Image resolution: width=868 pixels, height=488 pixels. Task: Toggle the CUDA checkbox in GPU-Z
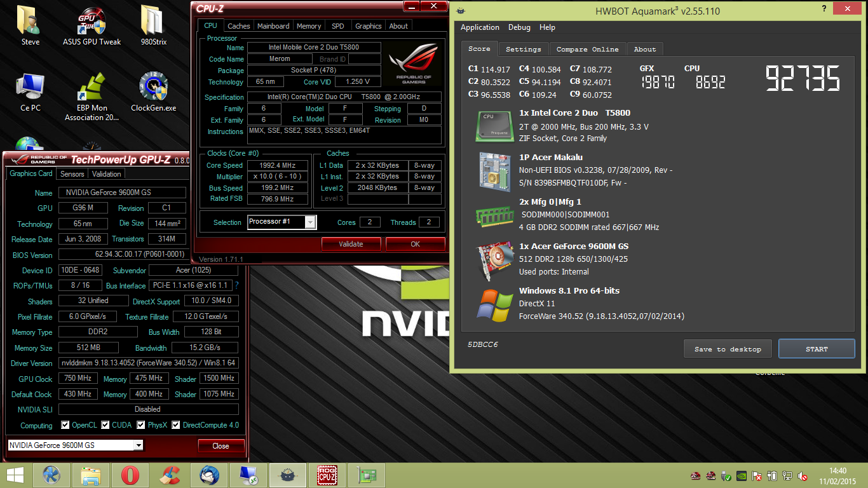105,425
